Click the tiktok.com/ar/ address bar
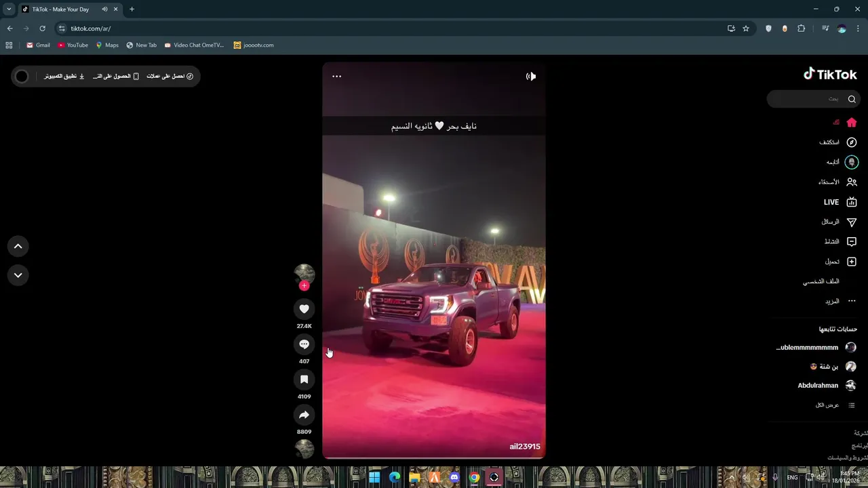Viewport: 868px width, 488px height. (393, 28)
